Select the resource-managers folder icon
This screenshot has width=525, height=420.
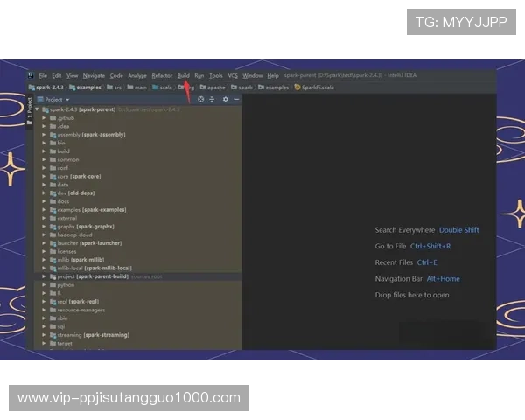(x=52, y=310)
